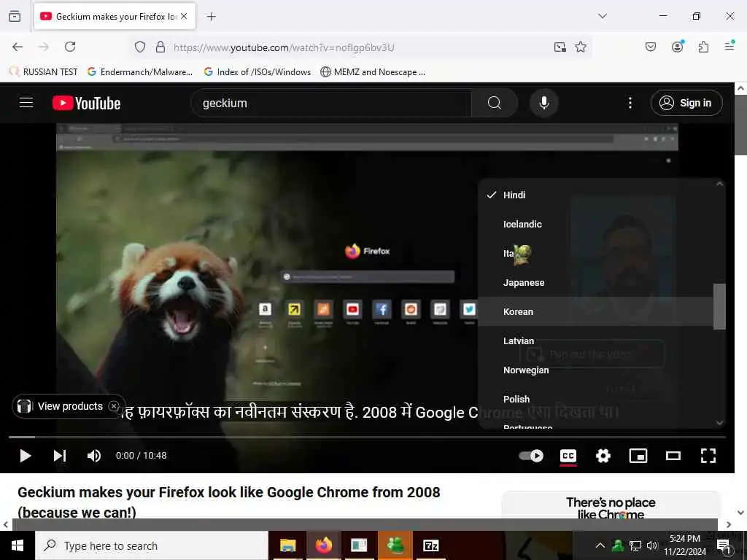Open YouTube guide hamburger menu

coord(26,103)
